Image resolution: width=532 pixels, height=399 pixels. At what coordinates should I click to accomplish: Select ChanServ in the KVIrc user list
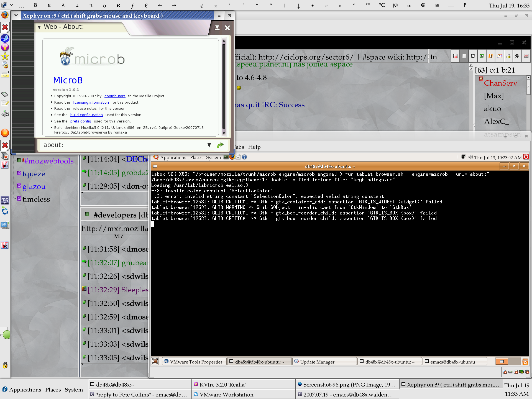(x=500, y=83)
